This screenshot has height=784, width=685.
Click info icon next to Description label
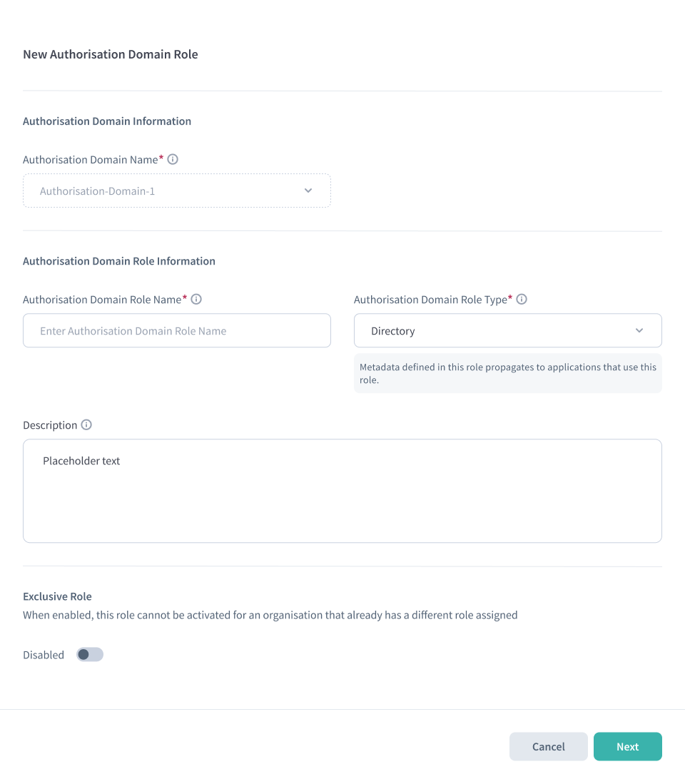[86, 424]
